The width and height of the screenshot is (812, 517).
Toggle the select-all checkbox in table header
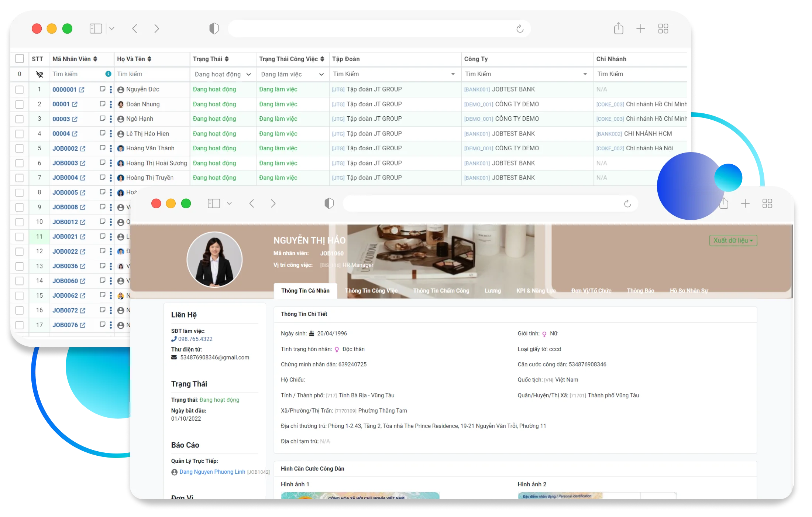20,59
